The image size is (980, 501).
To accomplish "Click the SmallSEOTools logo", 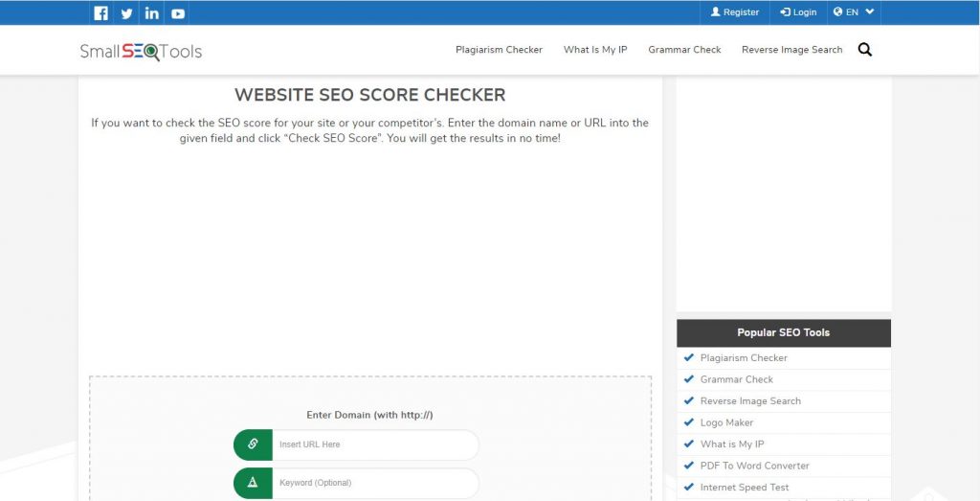I will tap(141, 51).
